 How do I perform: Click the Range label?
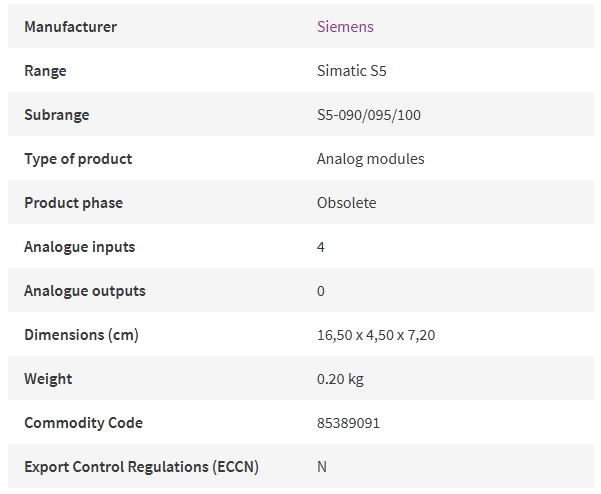[x=45, y=71]
